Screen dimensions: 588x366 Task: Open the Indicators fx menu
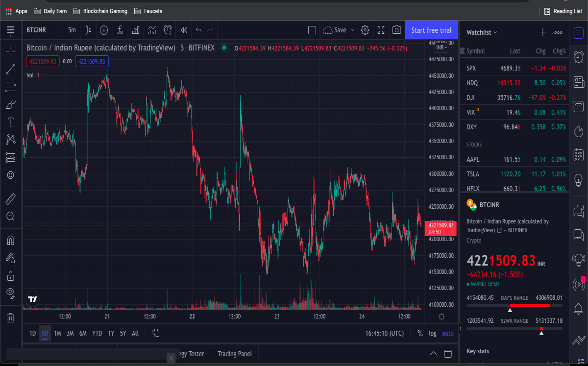120,30
